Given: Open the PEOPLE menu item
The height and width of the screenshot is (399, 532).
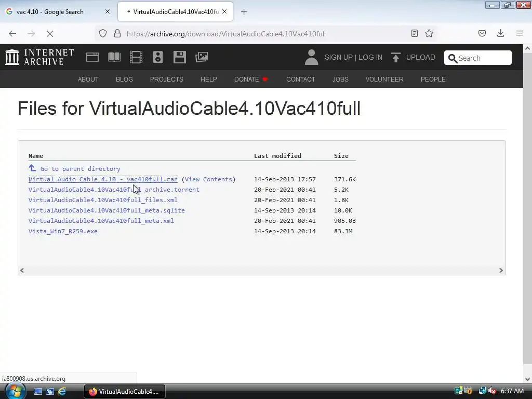Looking at the screenshot, I should coord(433,79).
